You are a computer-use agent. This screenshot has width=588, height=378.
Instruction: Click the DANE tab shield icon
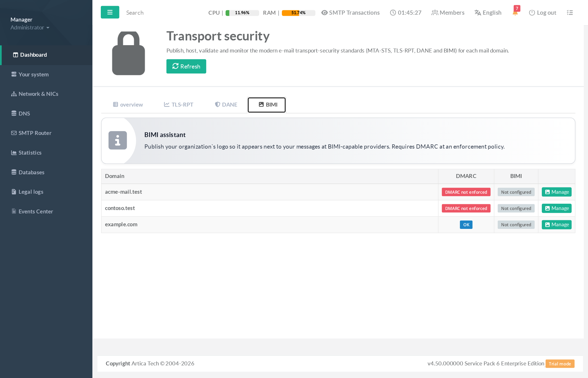217,104
